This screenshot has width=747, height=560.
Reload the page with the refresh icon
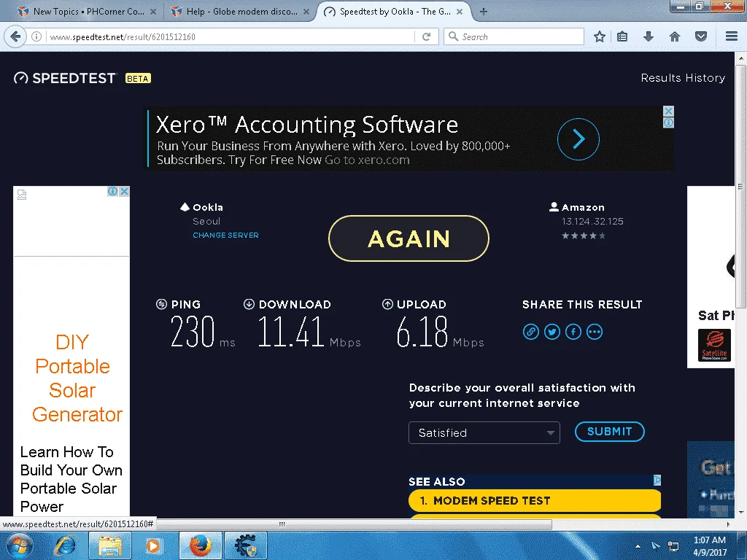pyautogui.click(x=426, y=36)
